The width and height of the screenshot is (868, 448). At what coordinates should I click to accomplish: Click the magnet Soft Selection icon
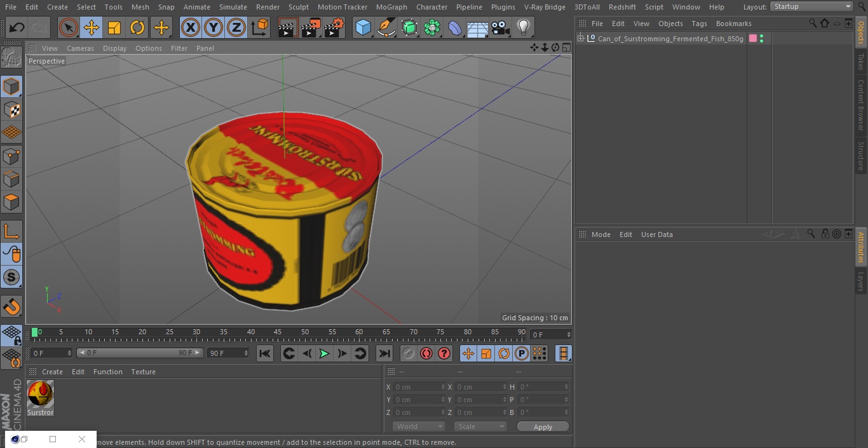pyautogui.click(x=11, y=306)
